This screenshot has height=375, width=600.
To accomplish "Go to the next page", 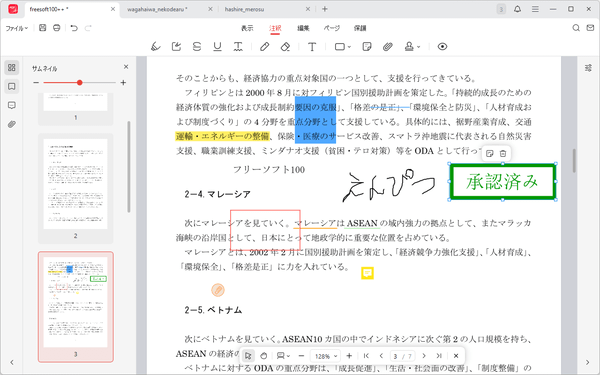I will pos(424,356).
